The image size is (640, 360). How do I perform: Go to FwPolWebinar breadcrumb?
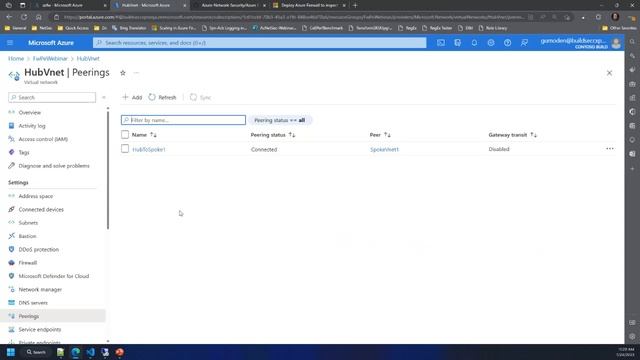(x=50, y=58)
